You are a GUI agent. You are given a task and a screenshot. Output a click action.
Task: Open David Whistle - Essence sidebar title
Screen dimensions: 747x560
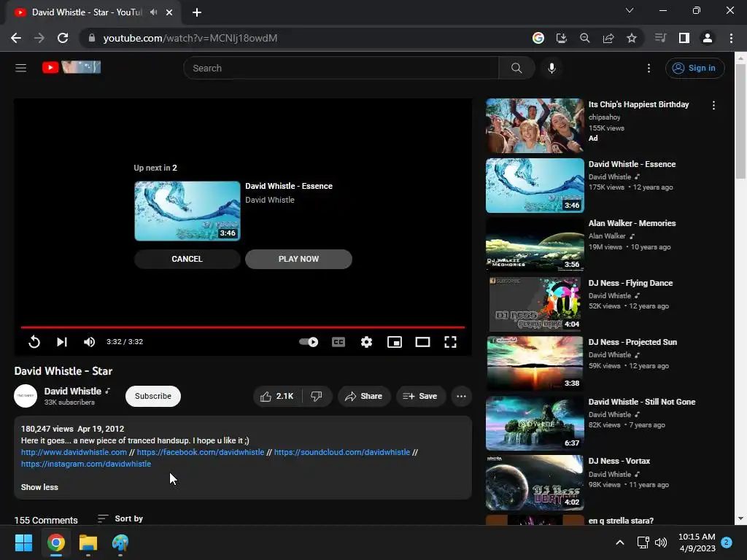(632, 164)
